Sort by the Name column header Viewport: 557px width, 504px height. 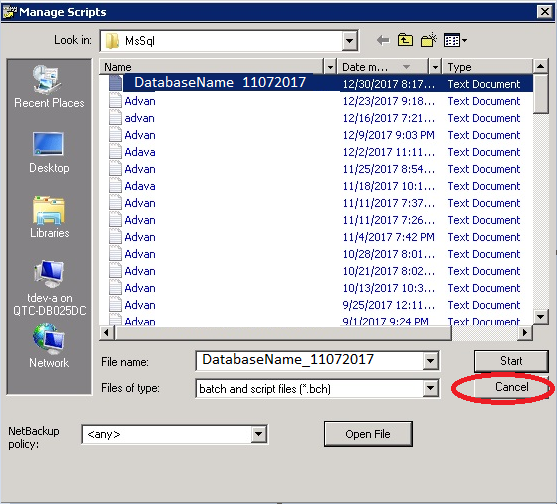click(212, 67)
